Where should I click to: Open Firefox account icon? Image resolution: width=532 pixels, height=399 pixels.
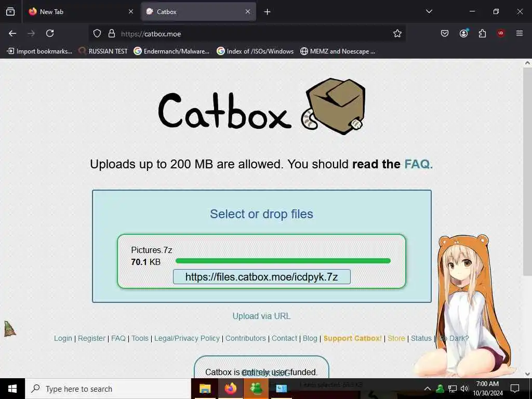pyautogui.click(x=463, y=33)
